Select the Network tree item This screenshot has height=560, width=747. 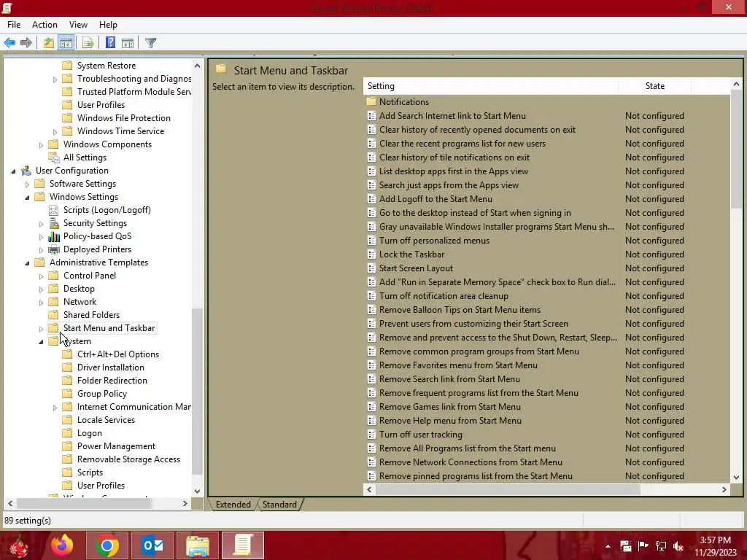[x=80, y=302]
